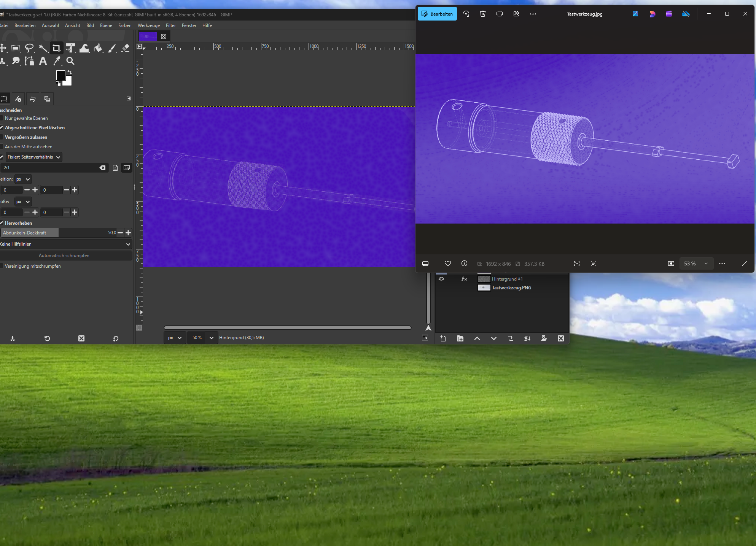Select the Fuzzy Select magic wand tool

point(43,48)
